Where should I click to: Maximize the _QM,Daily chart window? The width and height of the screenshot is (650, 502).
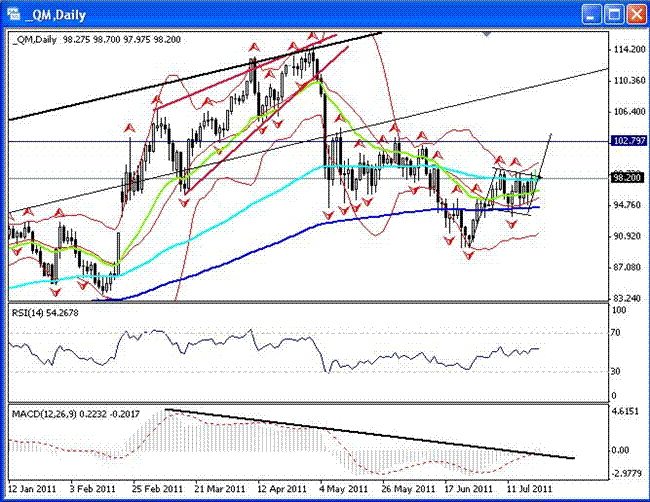pyautogui.click(x=613, y=13)
